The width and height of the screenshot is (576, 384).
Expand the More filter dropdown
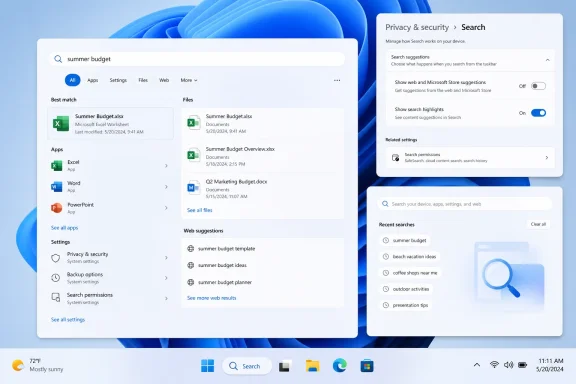(189, 80)
